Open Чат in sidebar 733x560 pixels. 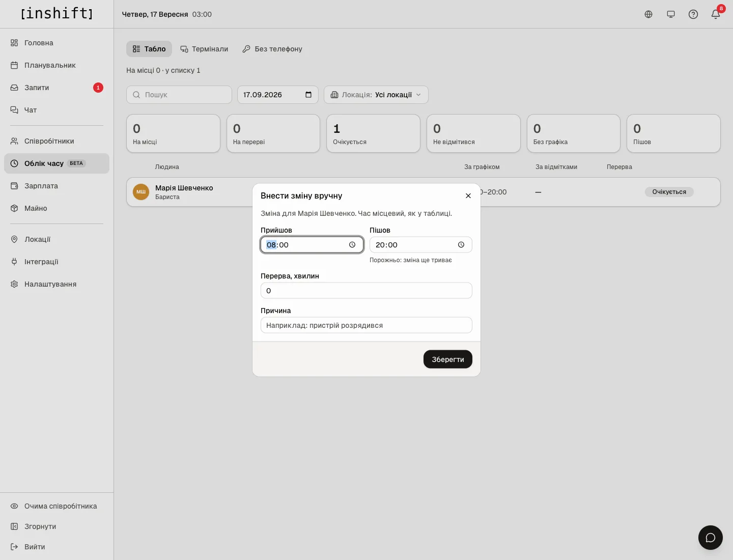click(x=57, y=110)
